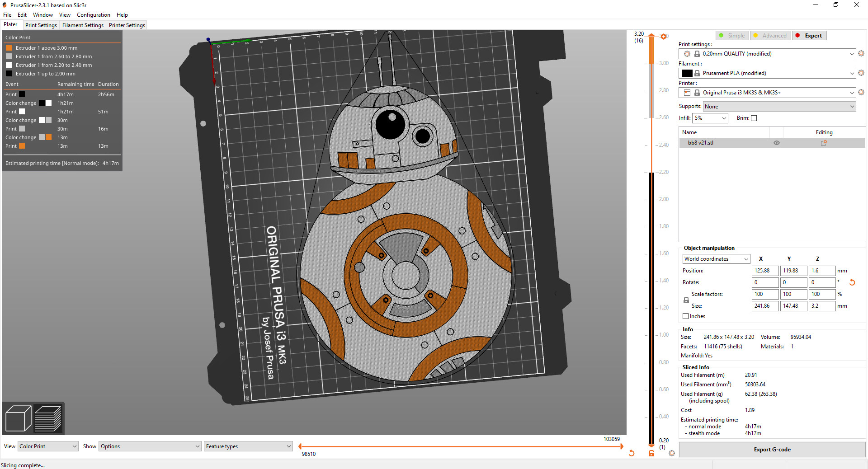Click the Position X input field
The height and width of the screenshot is (469, 868).
764,271
